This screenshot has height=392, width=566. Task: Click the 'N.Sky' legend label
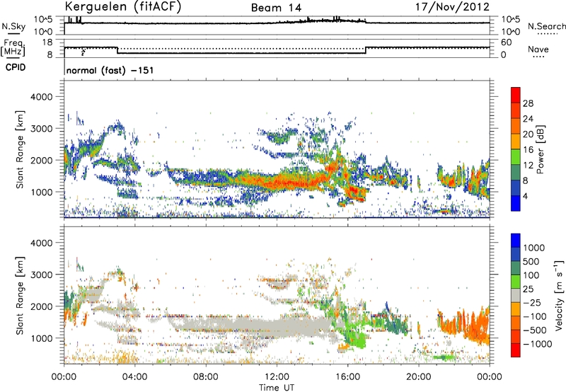point(13,26)
